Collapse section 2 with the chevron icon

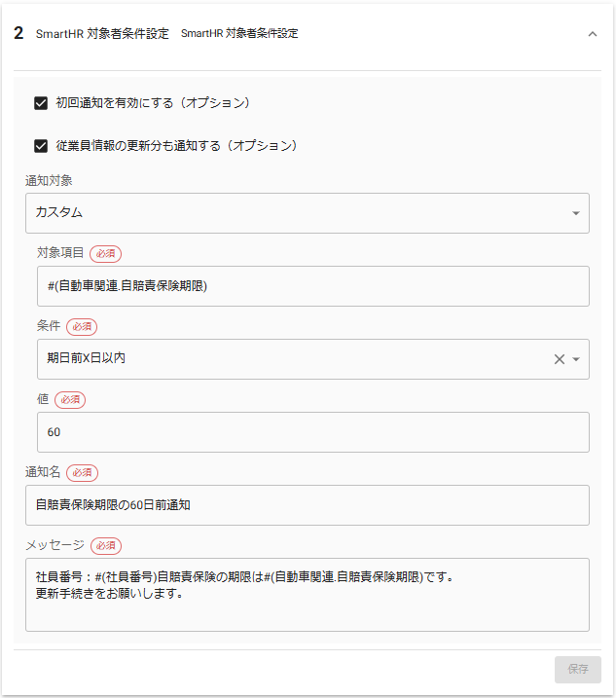point(592,34)
